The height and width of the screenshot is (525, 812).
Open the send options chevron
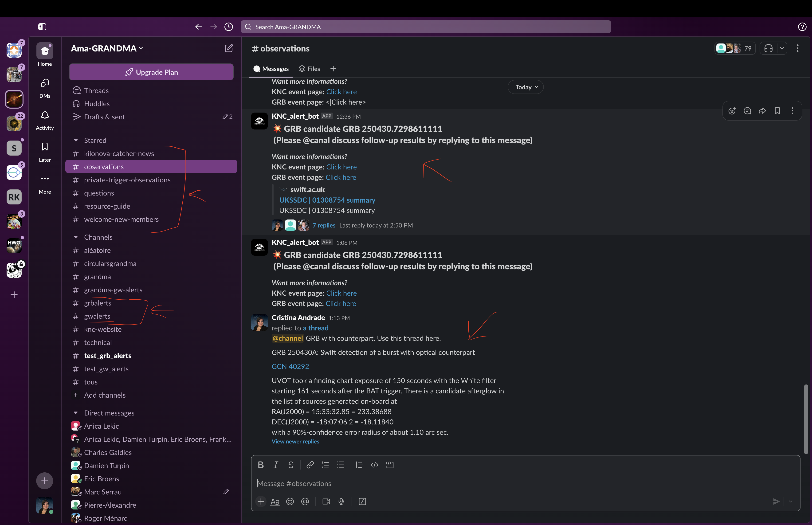pyautogui.click(x=791, y=502)
